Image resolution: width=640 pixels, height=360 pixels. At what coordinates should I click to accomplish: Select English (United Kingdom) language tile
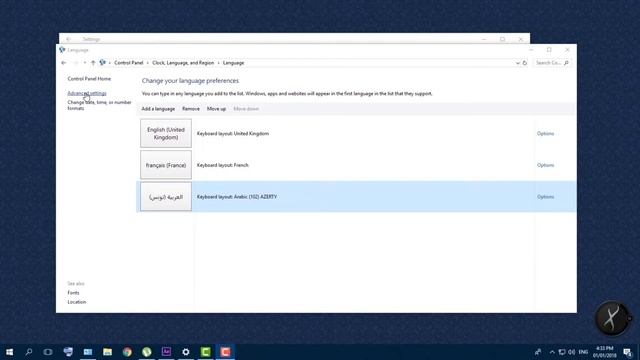pos(166,133)
